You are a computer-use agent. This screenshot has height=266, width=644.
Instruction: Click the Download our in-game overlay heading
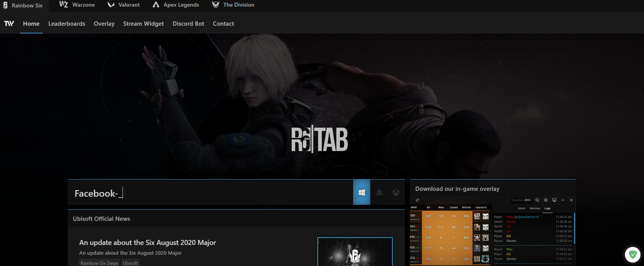click(457, 189)
